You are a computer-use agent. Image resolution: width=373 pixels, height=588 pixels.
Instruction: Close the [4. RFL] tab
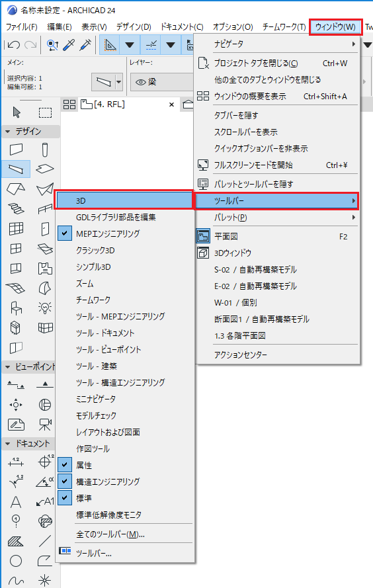(x=172, y=105)
